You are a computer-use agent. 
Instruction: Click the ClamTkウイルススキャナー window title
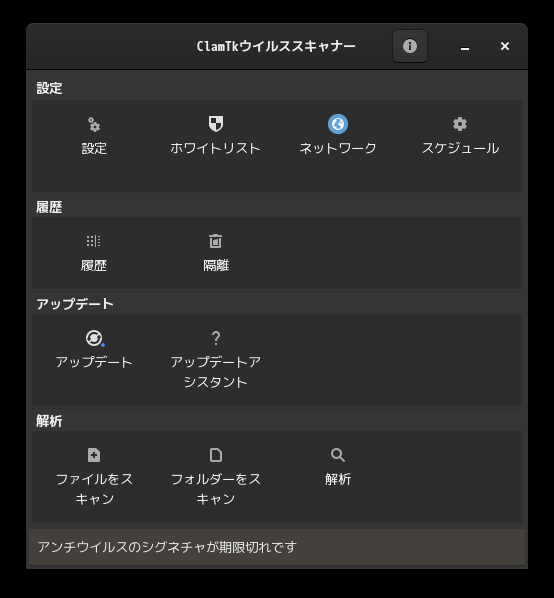(x=276, y=46)
